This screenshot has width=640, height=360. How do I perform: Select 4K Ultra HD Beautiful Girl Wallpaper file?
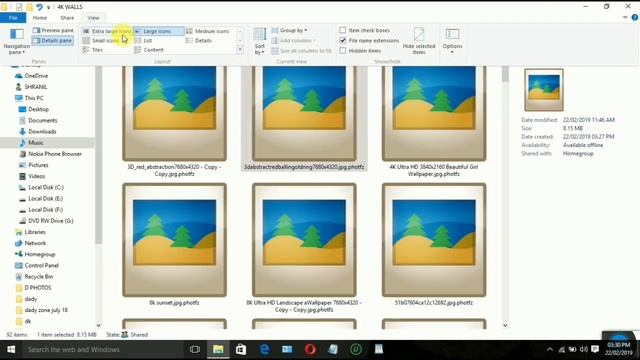click(x=434, y=122)
